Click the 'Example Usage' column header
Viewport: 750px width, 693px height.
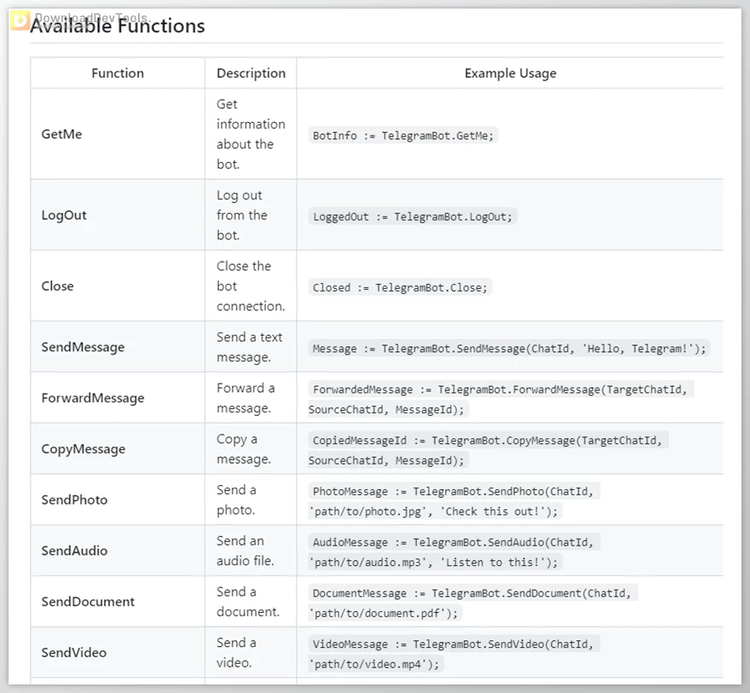pyautogui.click(x=510, y=73)
